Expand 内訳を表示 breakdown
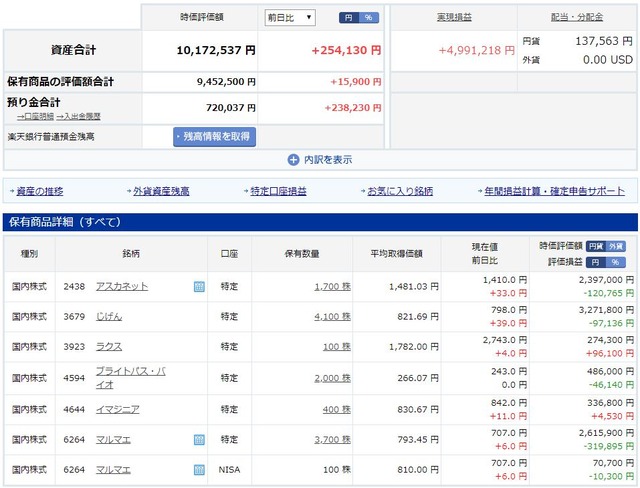This screenshot has height=488, width=640. coord(320,160)
